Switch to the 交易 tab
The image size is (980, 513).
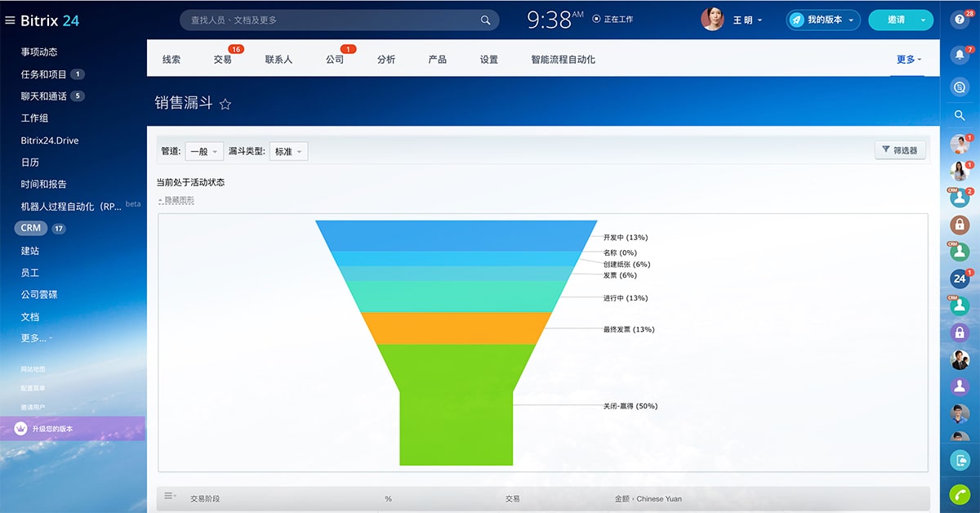[x=222, y=60]
